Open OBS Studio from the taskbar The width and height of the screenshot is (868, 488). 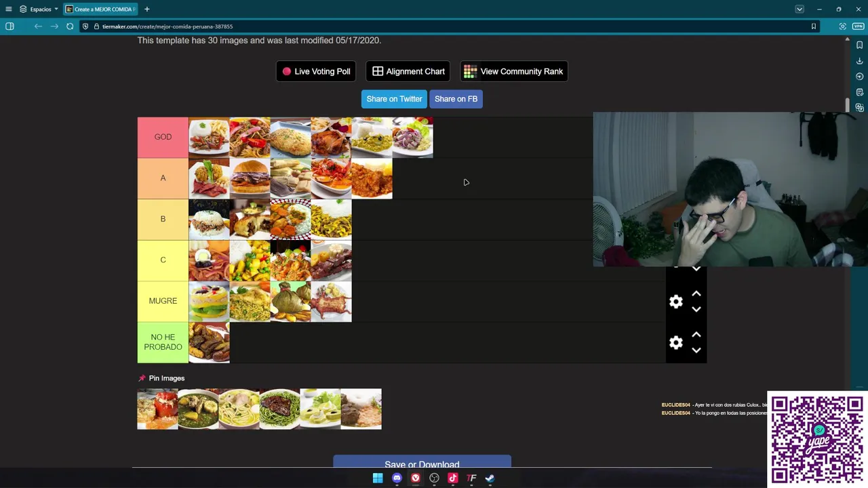[x=434, y=479]
